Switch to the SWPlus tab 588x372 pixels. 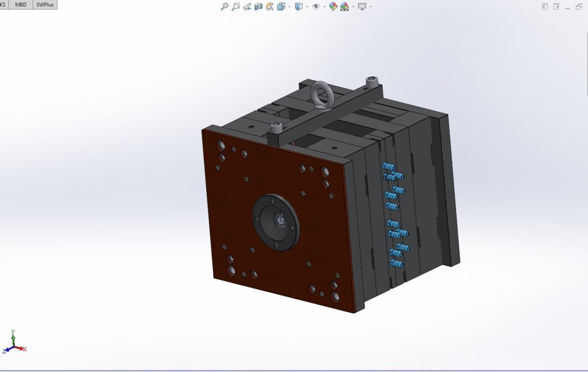(45, 5)
